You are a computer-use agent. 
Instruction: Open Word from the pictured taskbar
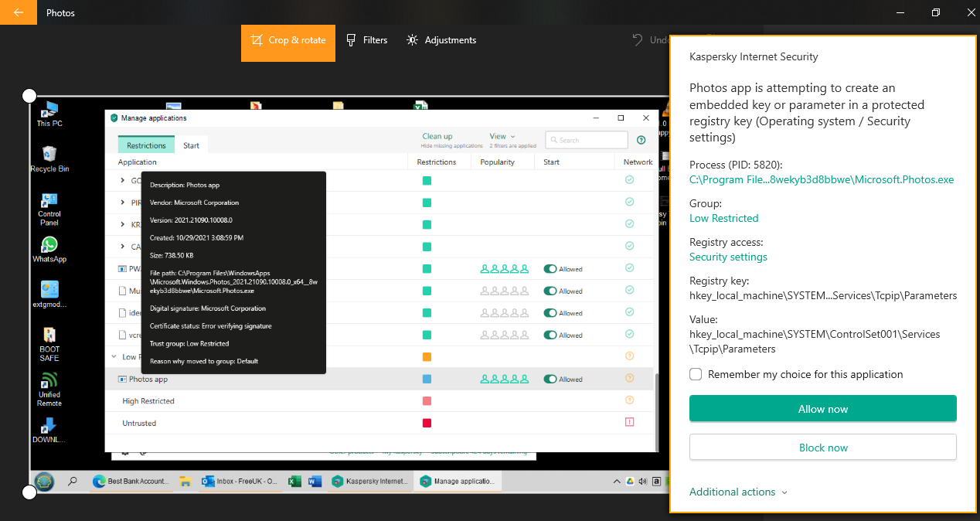(x=315, y=481)
